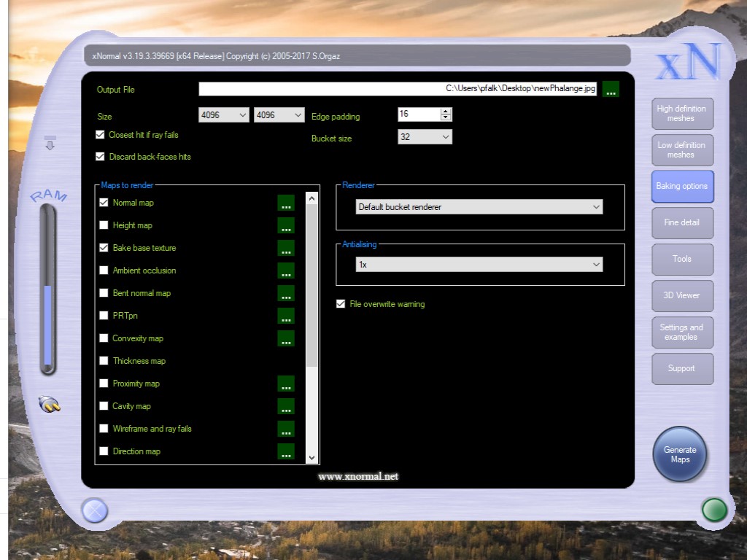
Task: Increase Edge padding with the up stepper arrow
Action: pos(446,112)
